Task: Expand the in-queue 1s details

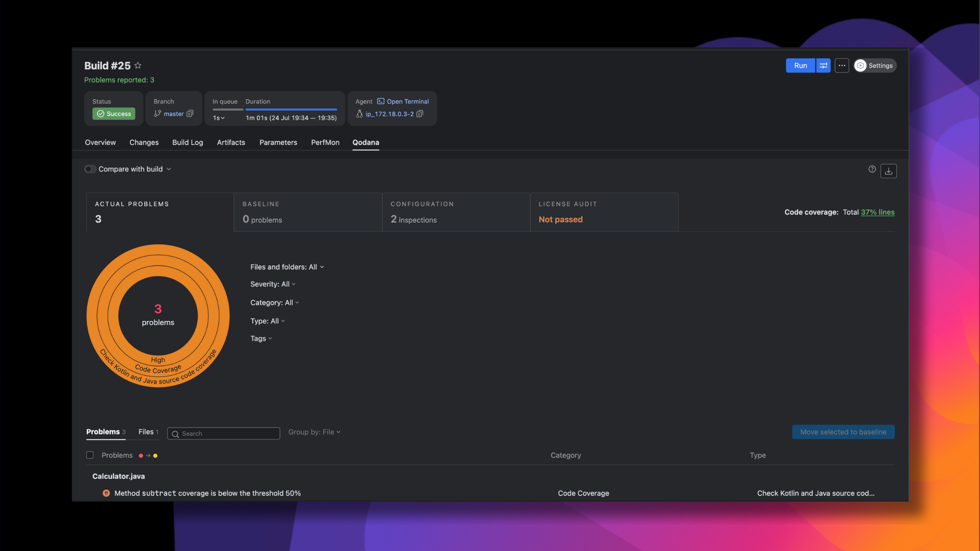Action: 219,118
